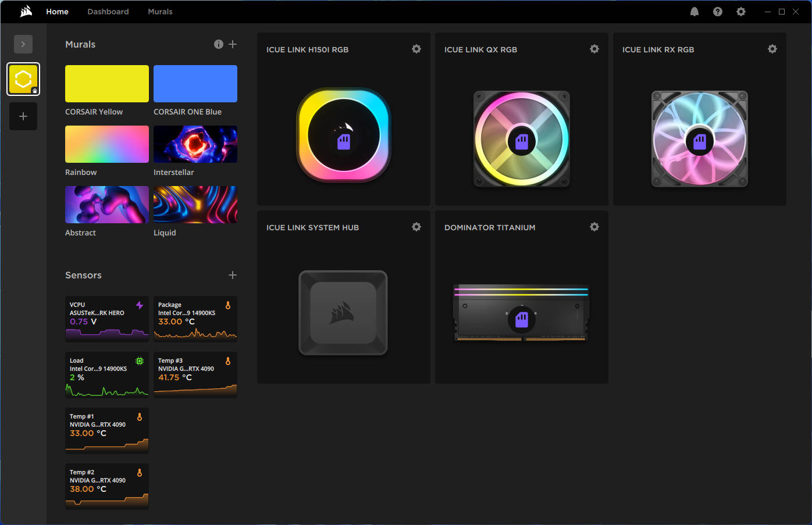Switch to the Home tab

point(58,12)
